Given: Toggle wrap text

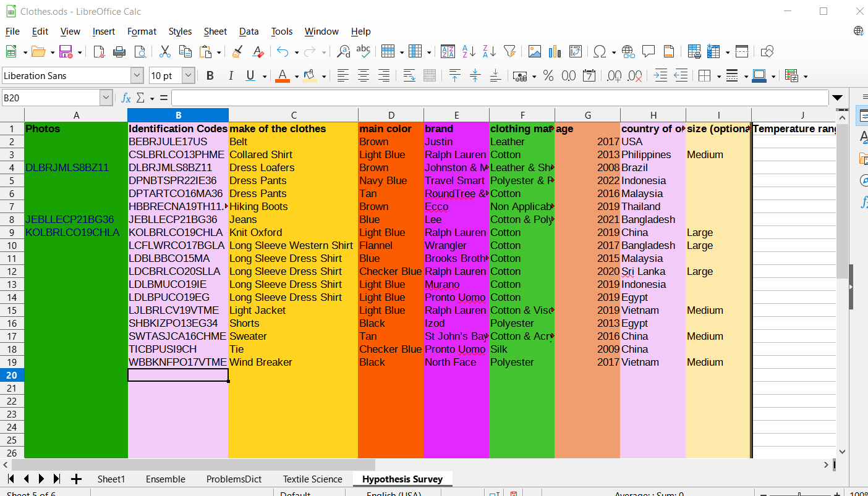Looking at the screenshot, I should [x=409, y=76].
